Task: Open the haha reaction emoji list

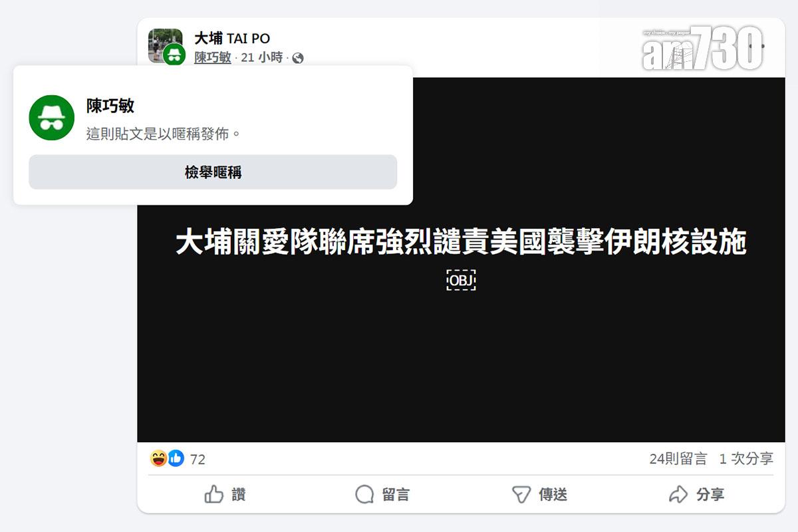Action: pyautogui.click(x=158, y=458)
